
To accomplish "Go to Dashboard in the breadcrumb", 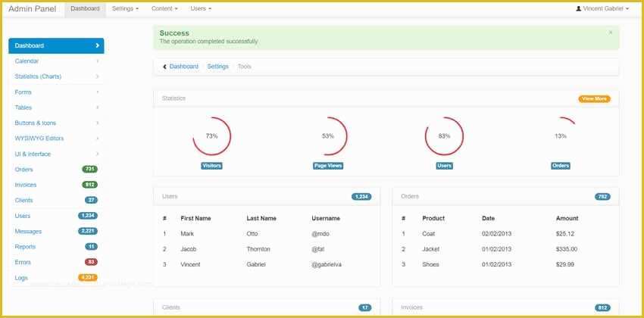I will 184,67.
